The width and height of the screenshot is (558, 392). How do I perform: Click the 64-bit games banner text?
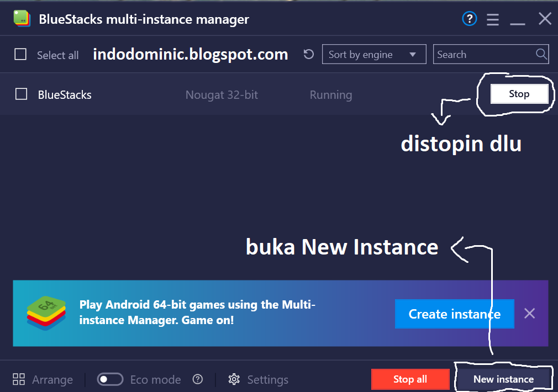coord(197,312)
